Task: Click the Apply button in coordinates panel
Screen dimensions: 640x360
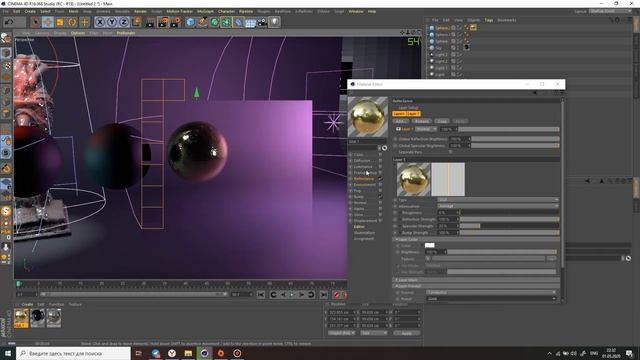Action: 407,333
